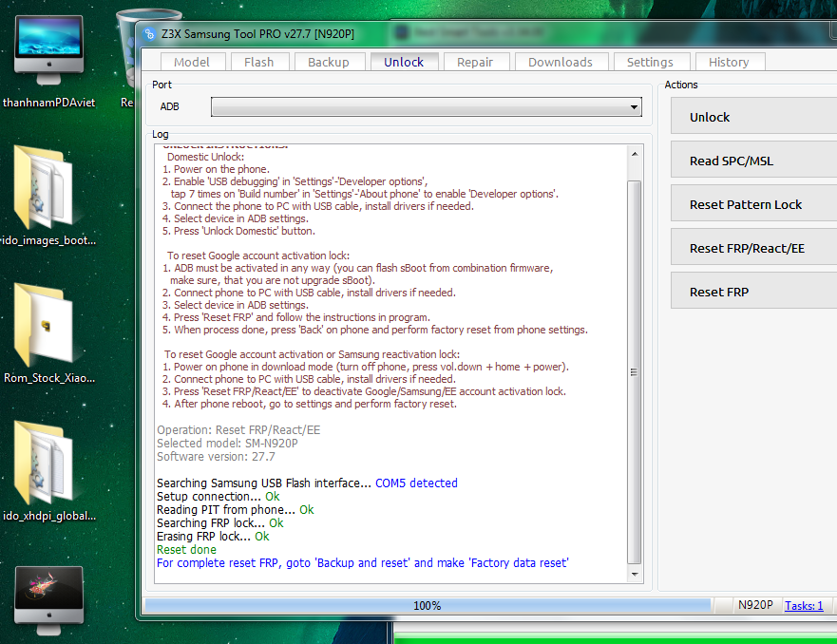837x644 pixels.
Task: Click the 'Searching FRP lock... Ok' line
Action: point(219,522)
